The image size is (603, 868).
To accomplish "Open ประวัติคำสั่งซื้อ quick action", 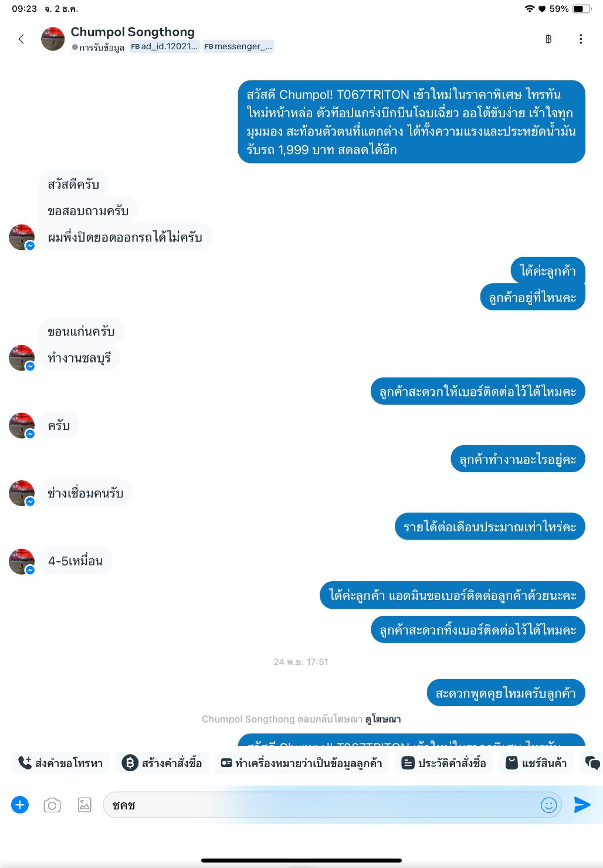I will coord(444,763).
